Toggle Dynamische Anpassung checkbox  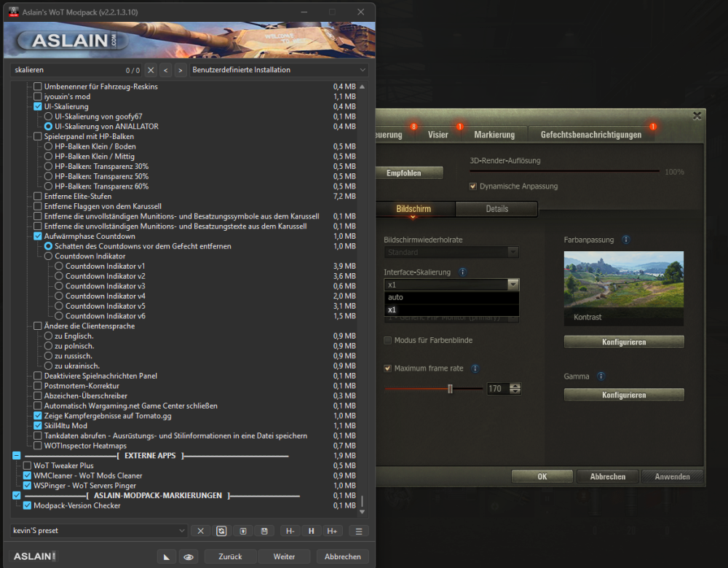(473, 186)
